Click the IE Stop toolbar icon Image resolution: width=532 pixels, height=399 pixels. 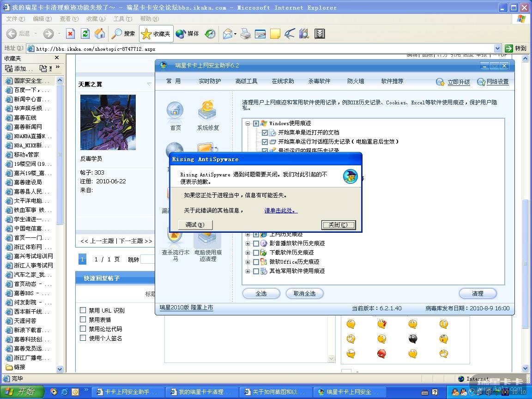pos(70,34)
